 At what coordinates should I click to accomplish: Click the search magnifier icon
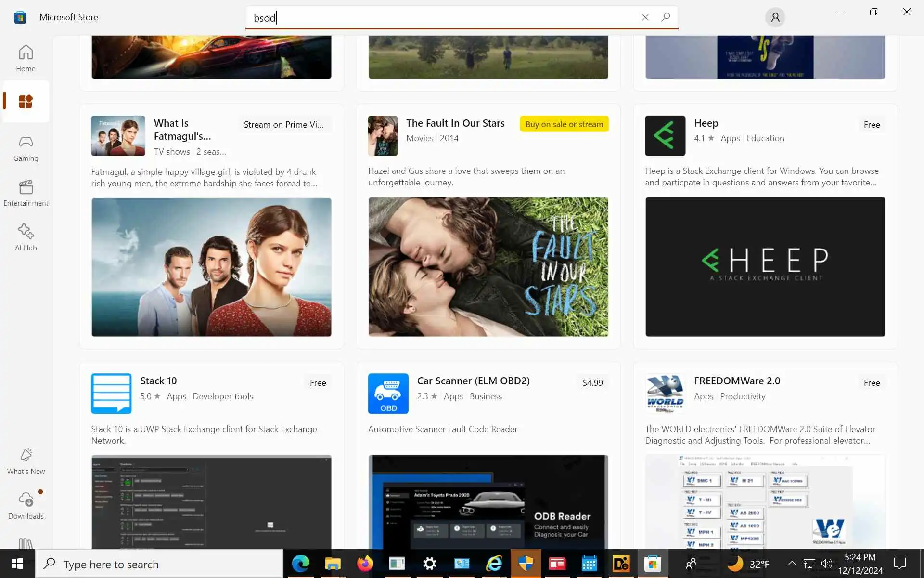[x=666, y=17]
